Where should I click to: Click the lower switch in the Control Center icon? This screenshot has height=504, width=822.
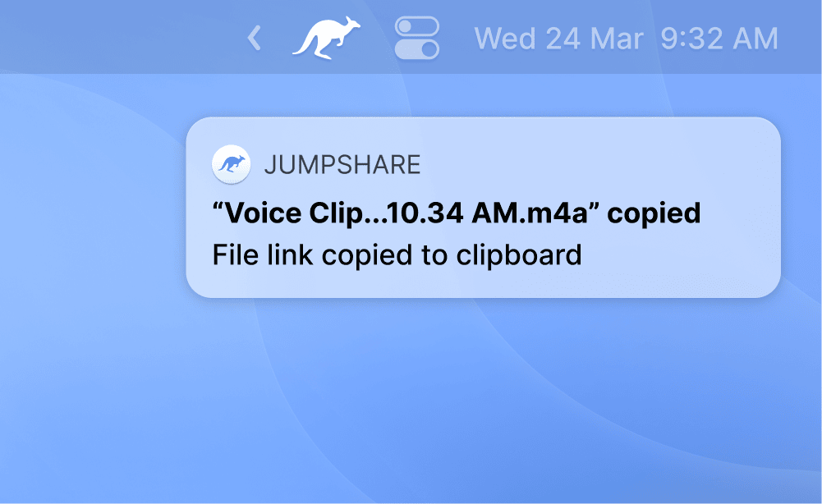coord(417,49)
